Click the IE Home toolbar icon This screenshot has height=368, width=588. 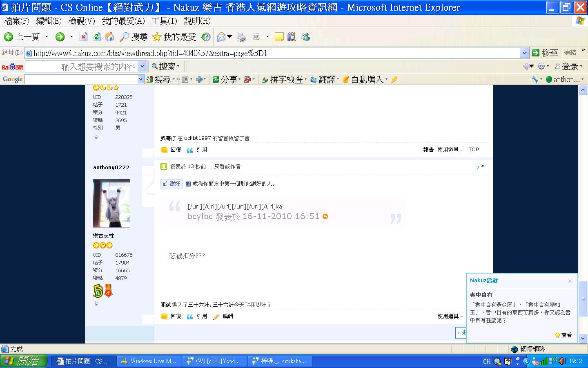[109, 37]
